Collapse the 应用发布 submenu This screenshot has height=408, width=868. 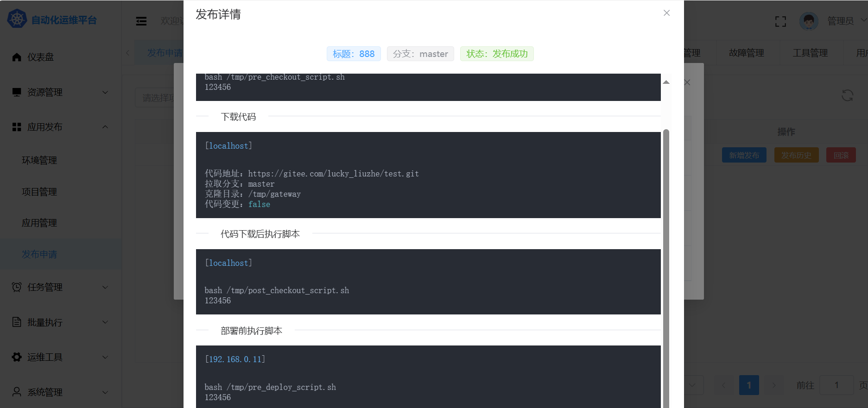tap(105, 127)
